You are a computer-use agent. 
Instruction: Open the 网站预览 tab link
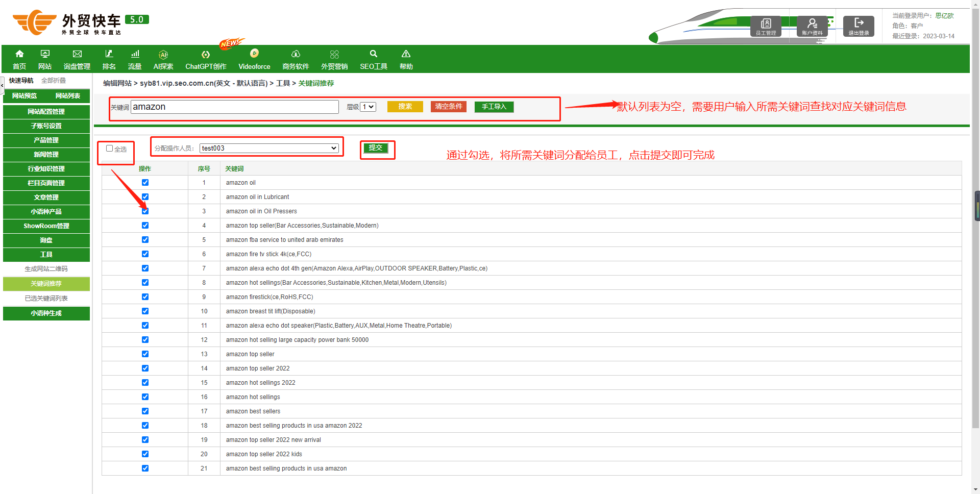[x=24, y=96]
